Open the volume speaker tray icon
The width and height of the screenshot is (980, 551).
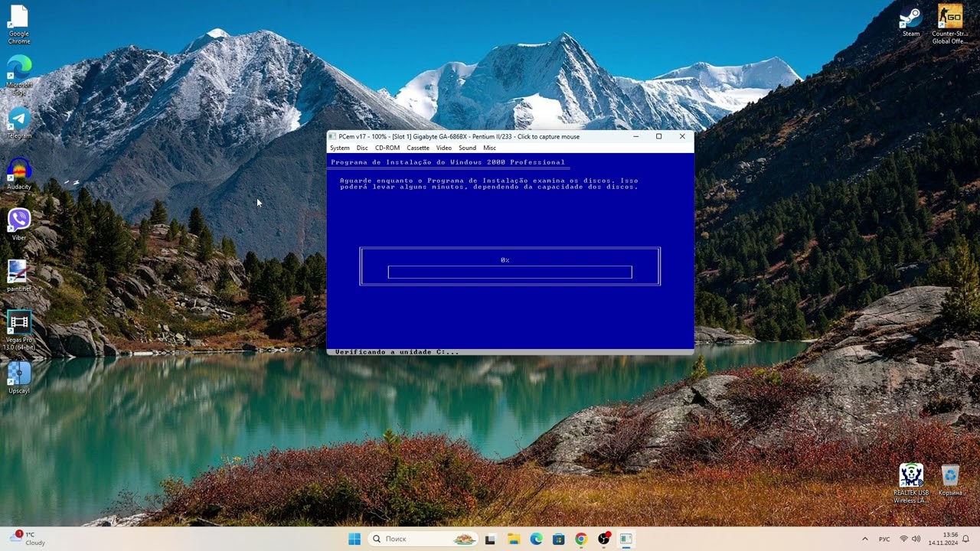[916, 539]
